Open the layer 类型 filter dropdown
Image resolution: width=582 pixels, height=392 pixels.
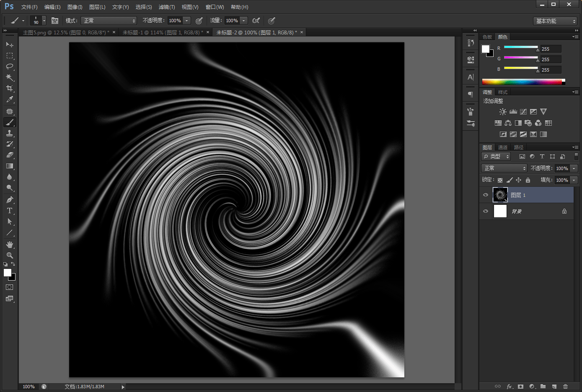(x=496, y=156)
